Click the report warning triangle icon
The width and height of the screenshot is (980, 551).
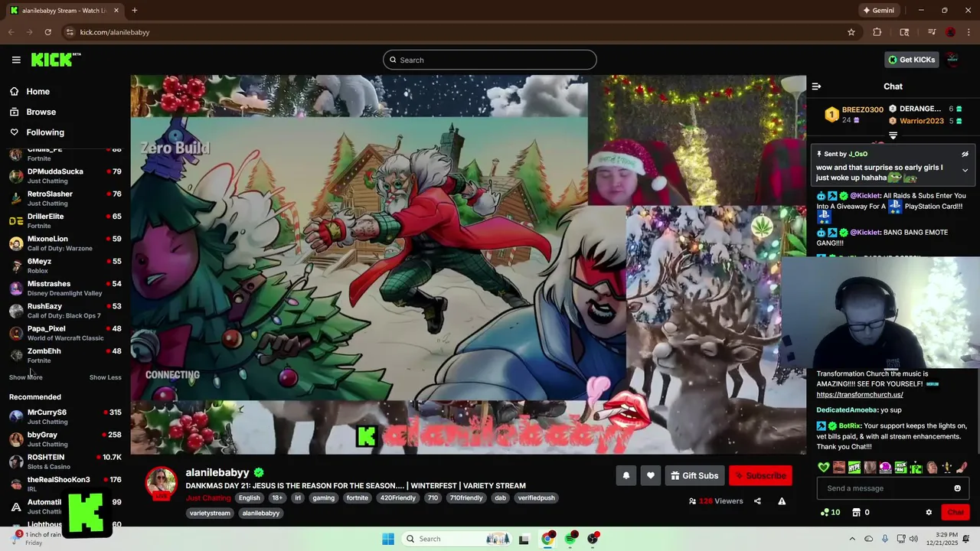(782, 501)
